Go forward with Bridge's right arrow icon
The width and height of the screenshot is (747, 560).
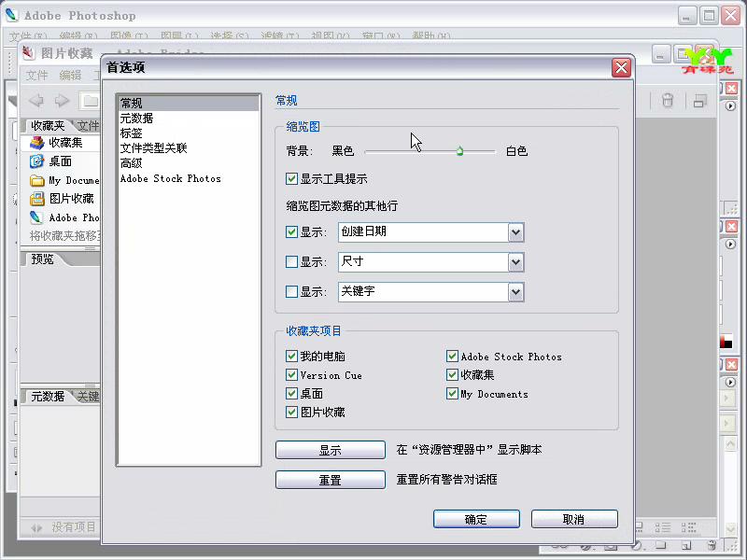coord(62,101)
